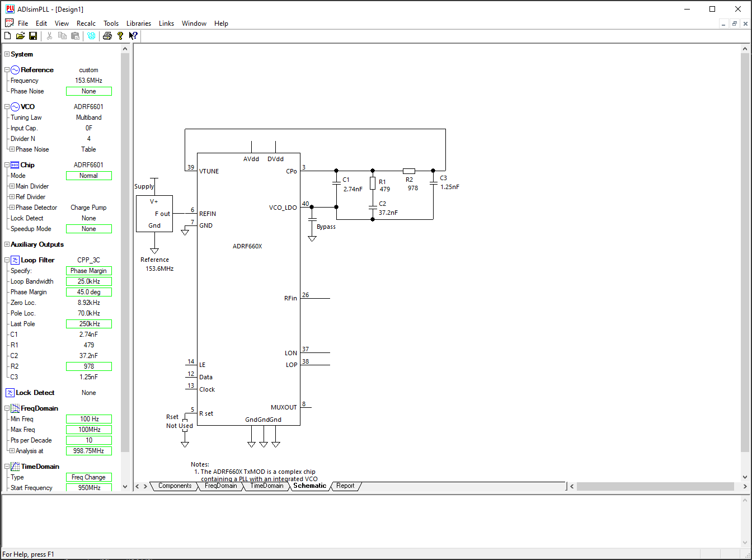Click the ADIsimPLL title bar app icon
Image resolution: width=752 pixels, height=560 pixels.
click(x=10, y=9)
